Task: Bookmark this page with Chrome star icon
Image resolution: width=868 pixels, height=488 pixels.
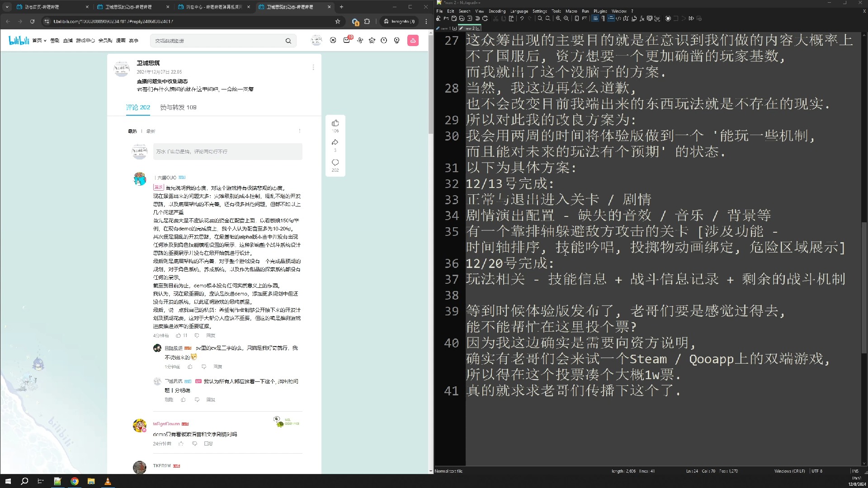Action: click(x=337, y=21)
